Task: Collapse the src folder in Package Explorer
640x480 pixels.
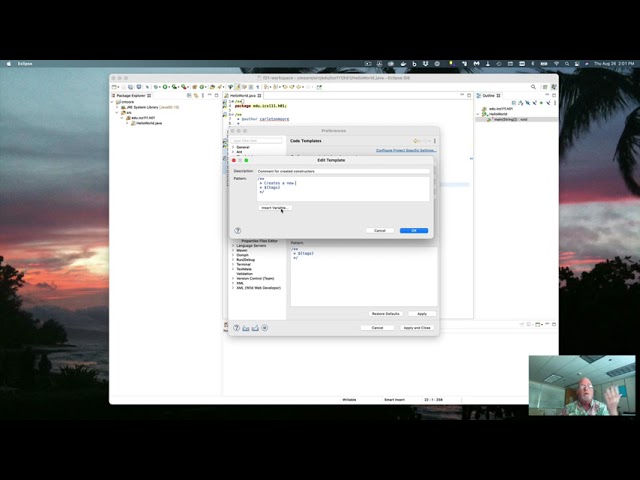Action: click(x=117, y=113)
